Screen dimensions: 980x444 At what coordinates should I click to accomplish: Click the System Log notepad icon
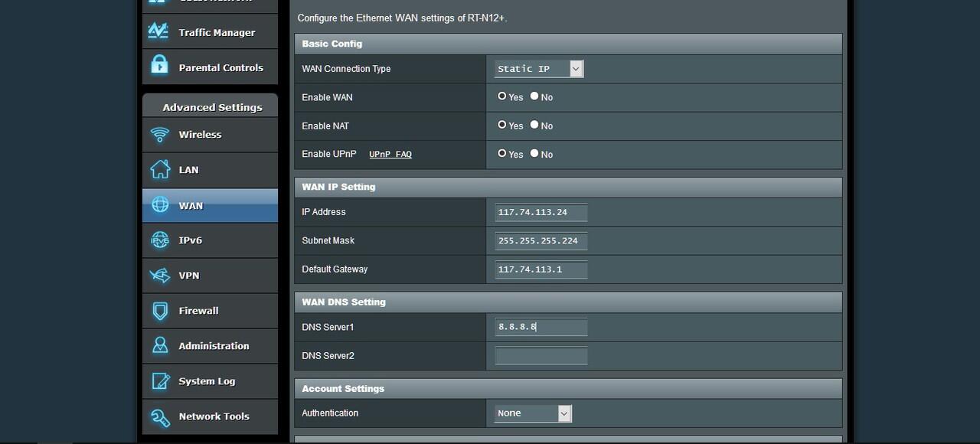160,380
